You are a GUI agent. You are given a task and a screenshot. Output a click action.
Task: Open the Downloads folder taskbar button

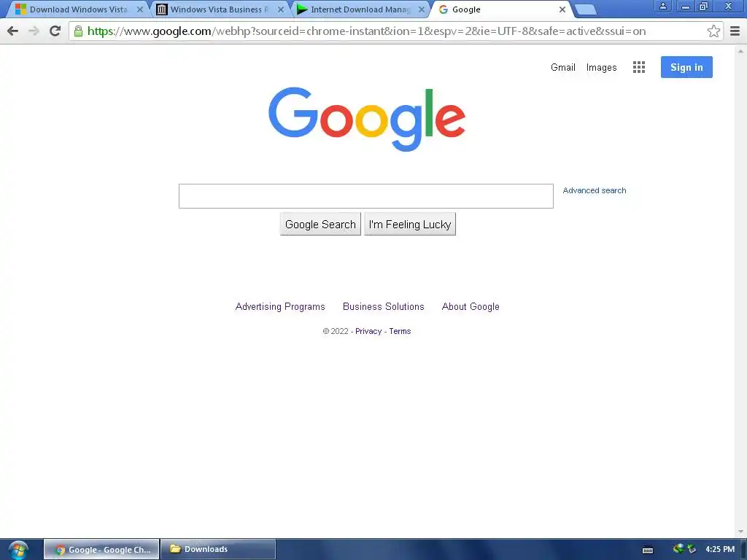(x=218, y=550)
